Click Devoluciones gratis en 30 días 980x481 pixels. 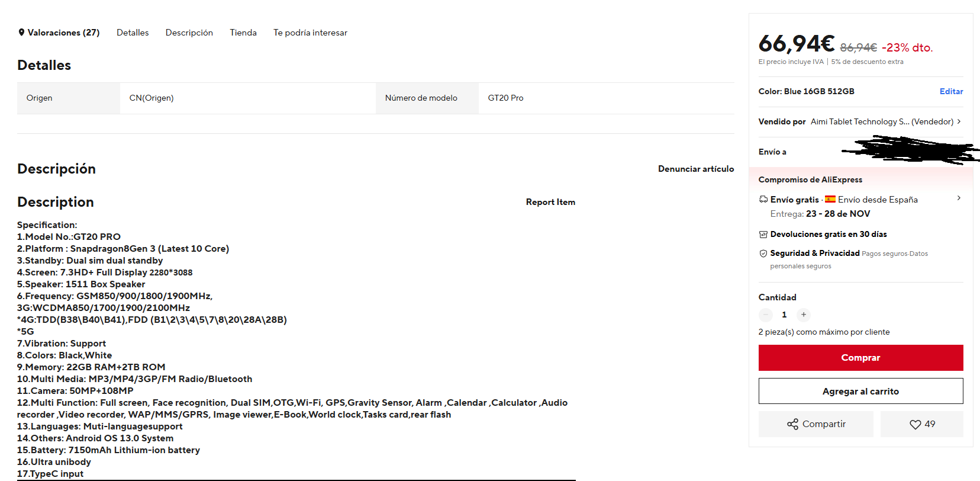tap(829, 234)
